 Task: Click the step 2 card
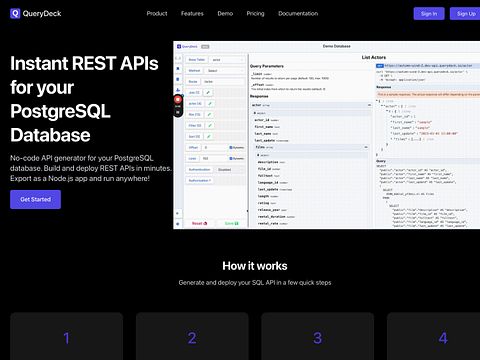coord(192,336)
